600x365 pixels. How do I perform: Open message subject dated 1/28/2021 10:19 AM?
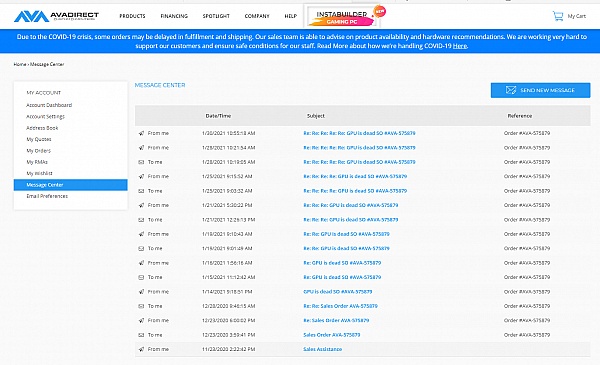pyautogui.click(x=359, y=162)
